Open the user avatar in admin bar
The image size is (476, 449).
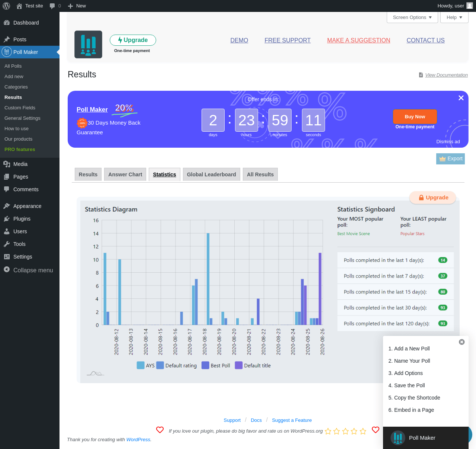[x=470, y=6]
